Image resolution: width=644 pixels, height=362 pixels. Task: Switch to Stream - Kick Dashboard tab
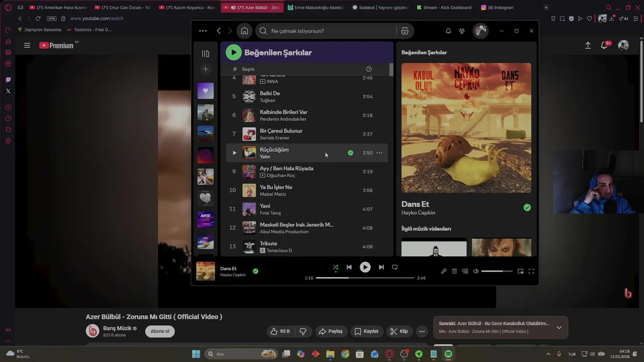(443, 8)
